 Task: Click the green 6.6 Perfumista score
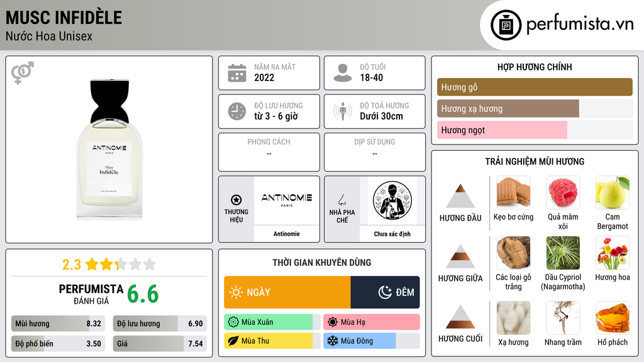143,294
